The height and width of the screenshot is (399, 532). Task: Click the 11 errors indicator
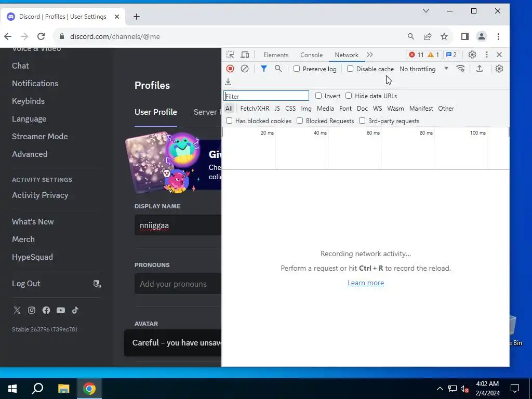tap(416, 55)
